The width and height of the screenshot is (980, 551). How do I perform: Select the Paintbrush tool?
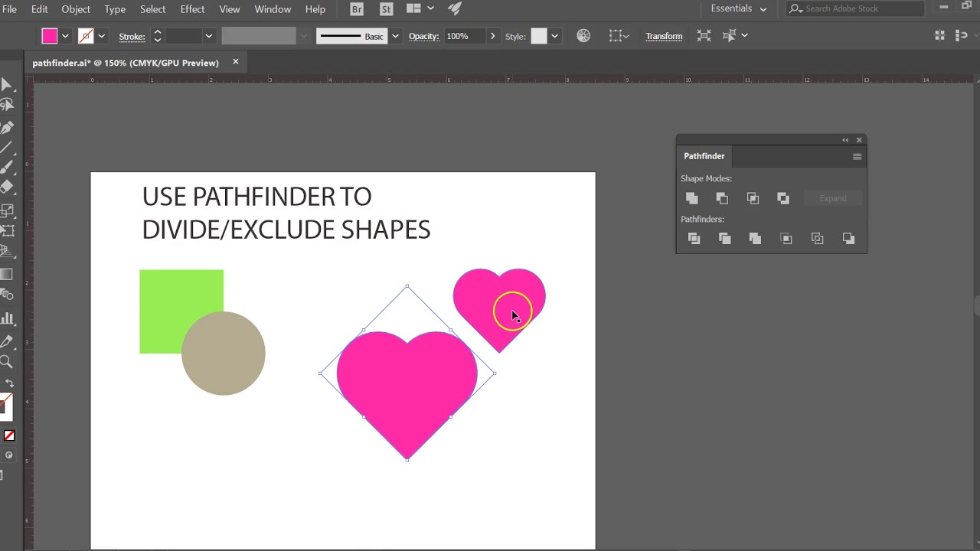[6, 168]
